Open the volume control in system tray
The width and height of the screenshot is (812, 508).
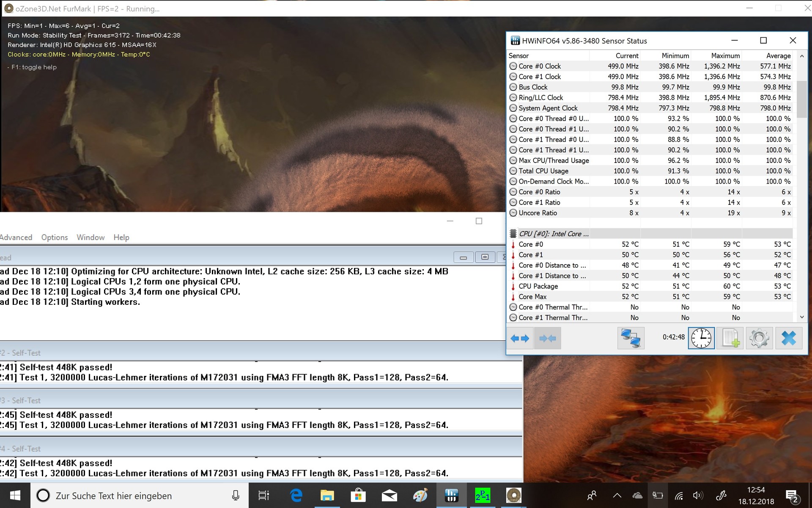click(x=698, y=495)
